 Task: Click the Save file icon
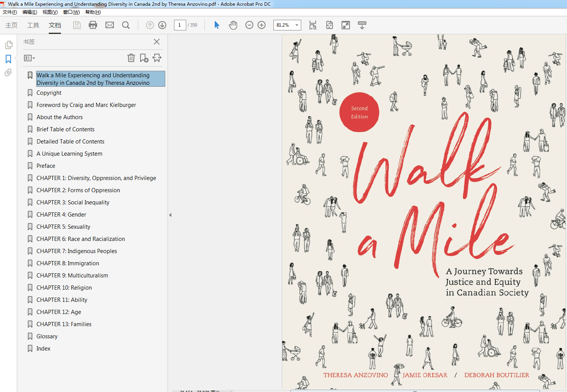[77, 25]
